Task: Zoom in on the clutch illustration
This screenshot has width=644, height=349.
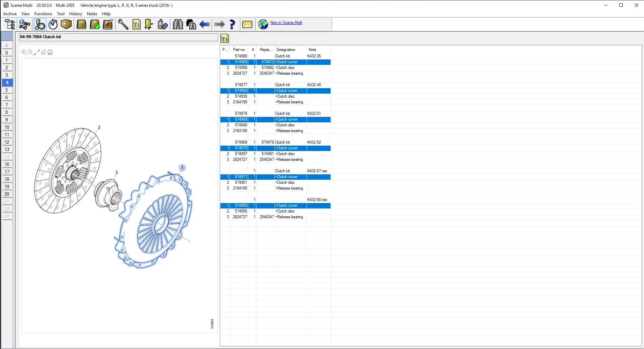Action: coord(24,52)
